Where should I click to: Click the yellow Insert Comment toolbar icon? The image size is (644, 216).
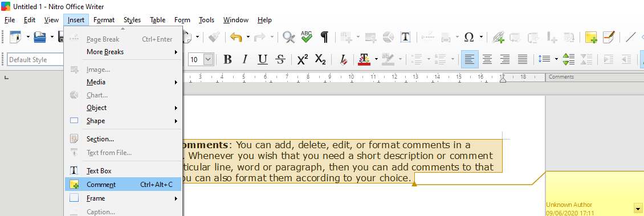pos(591,38)
